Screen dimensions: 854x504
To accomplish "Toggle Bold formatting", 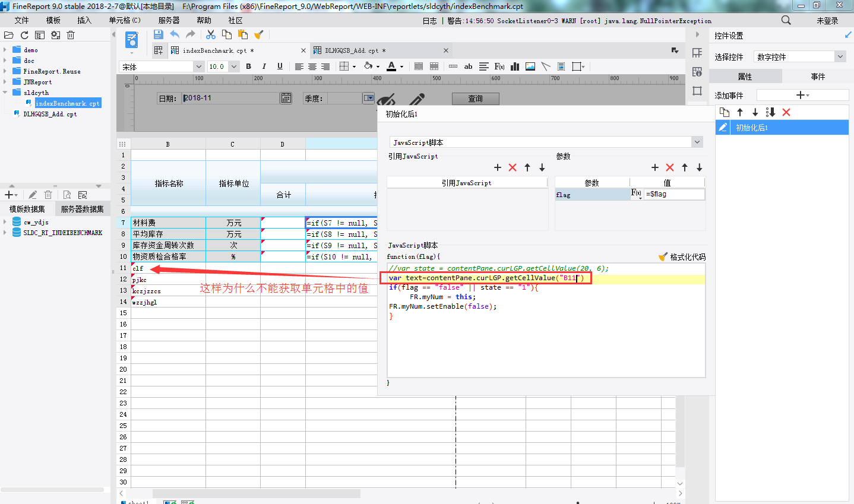I will click(x=248, y=66).
